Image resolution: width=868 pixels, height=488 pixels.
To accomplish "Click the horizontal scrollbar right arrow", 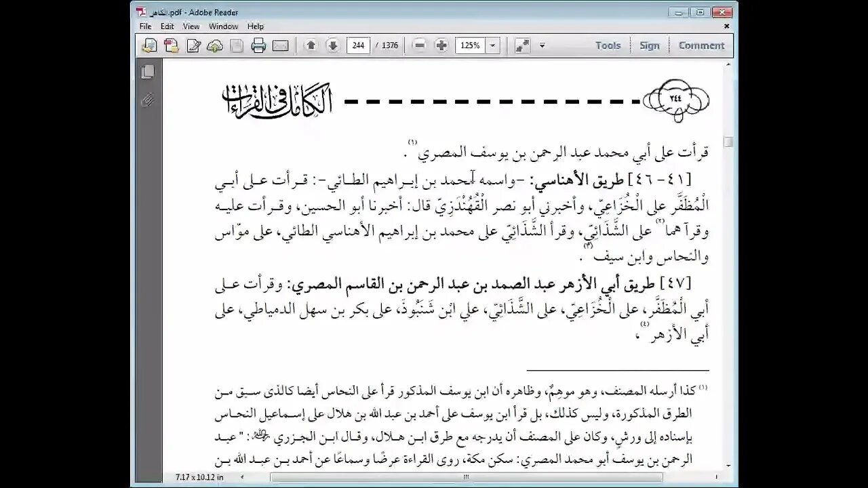I will (718, 477).
